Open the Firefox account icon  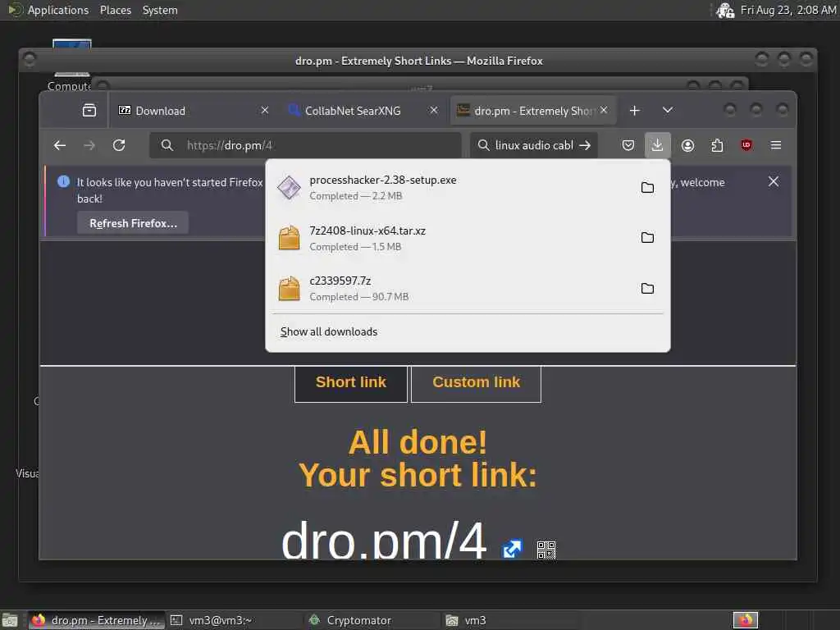click(688, 145)
